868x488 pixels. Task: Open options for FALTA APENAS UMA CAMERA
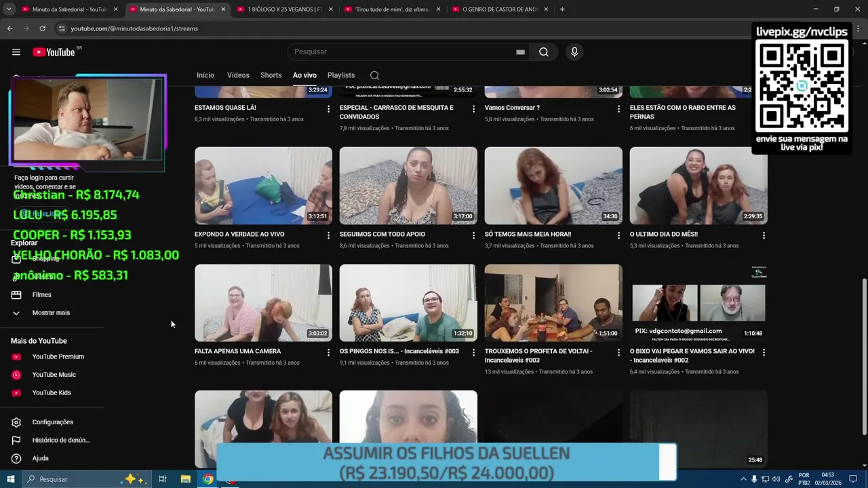(329, 352)
